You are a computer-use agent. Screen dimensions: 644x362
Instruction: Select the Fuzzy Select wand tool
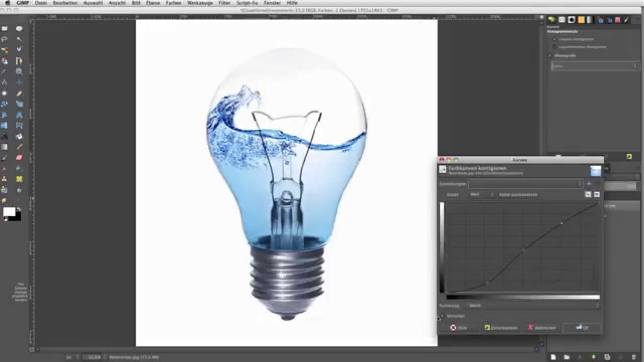19,39
